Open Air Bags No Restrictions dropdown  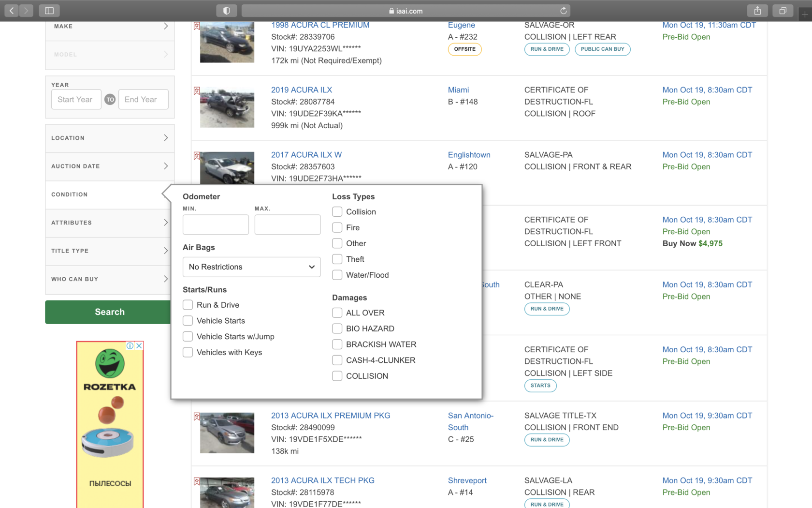coord(251,267)
